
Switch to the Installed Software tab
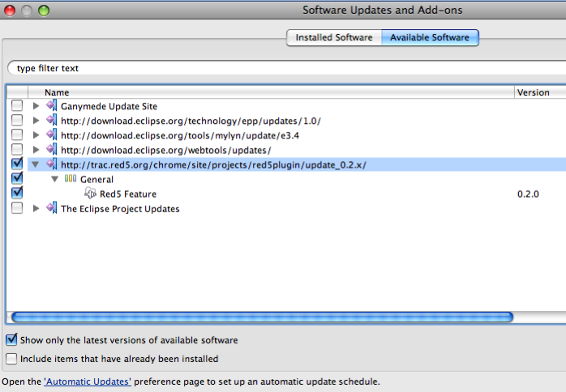[334, 37]
